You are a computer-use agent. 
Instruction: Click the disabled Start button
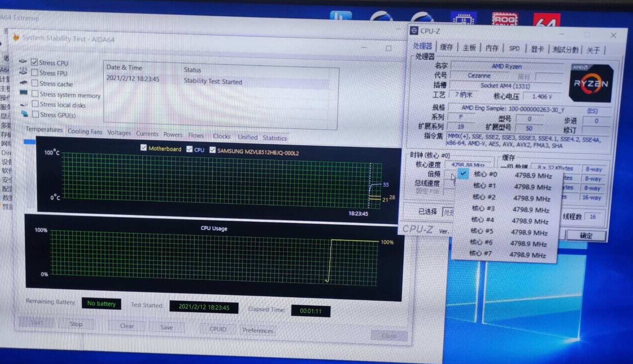pyautogui.click(x=36, y=322)
